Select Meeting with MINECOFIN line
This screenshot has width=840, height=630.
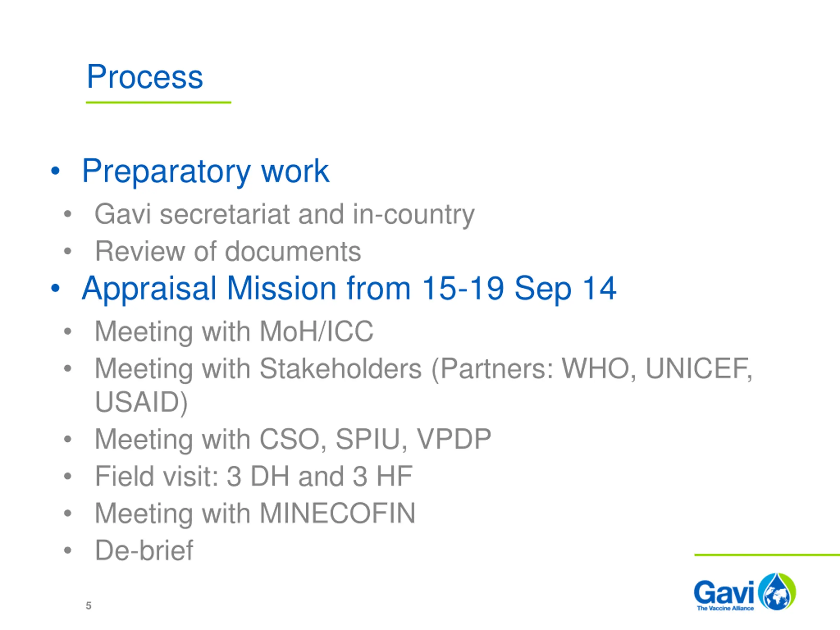(x=255, y=514)
